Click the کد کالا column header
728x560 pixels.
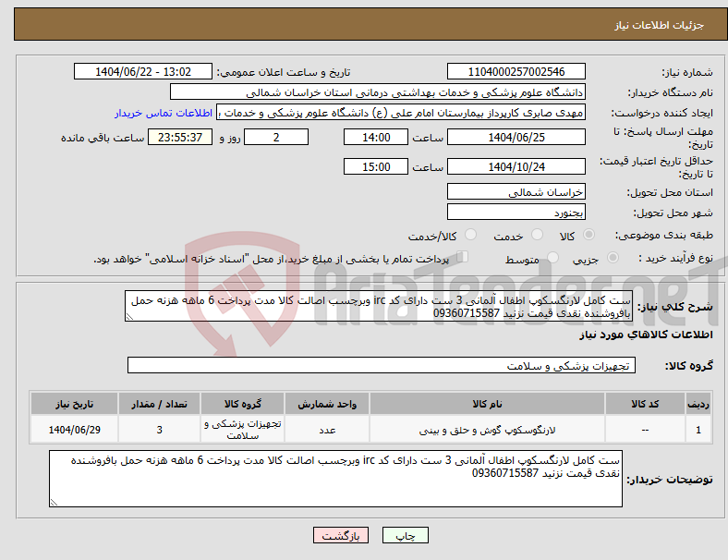[x=645, y=404]
